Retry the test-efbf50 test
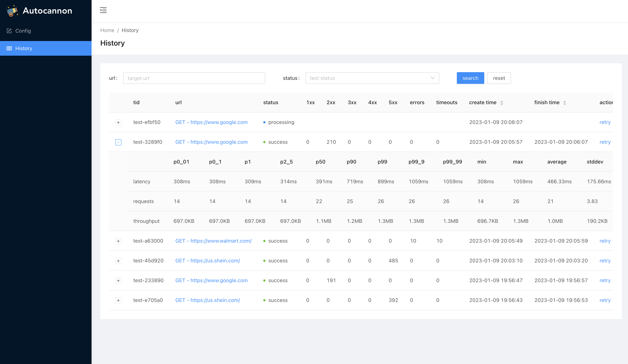Image resolution: width=628 pixels, height=364 pixels. (x=605, y=122)
